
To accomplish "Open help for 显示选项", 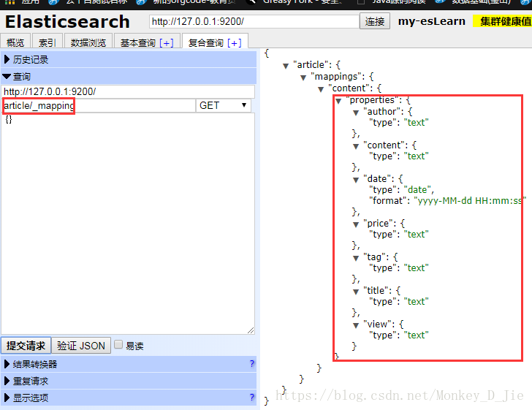I will coord(251,397).
